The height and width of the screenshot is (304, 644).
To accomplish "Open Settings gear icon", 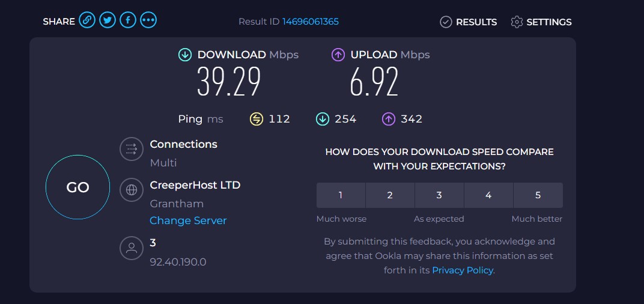I will point(517,22).
